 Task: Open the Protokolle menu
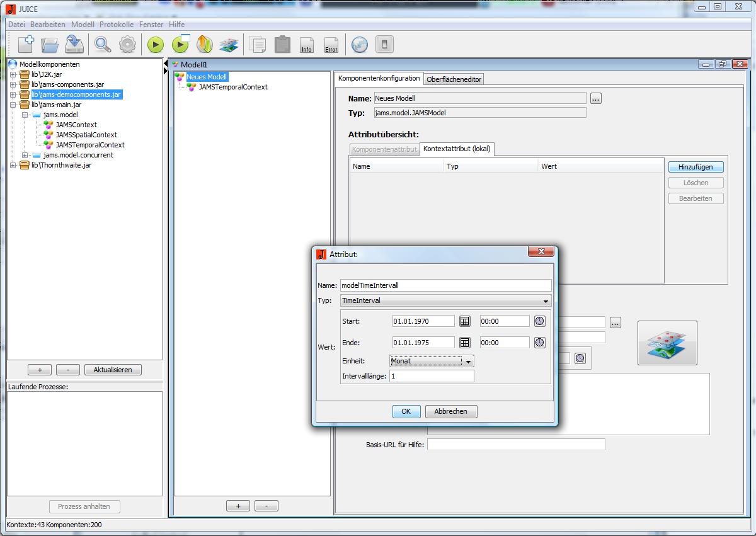[117, 24]
